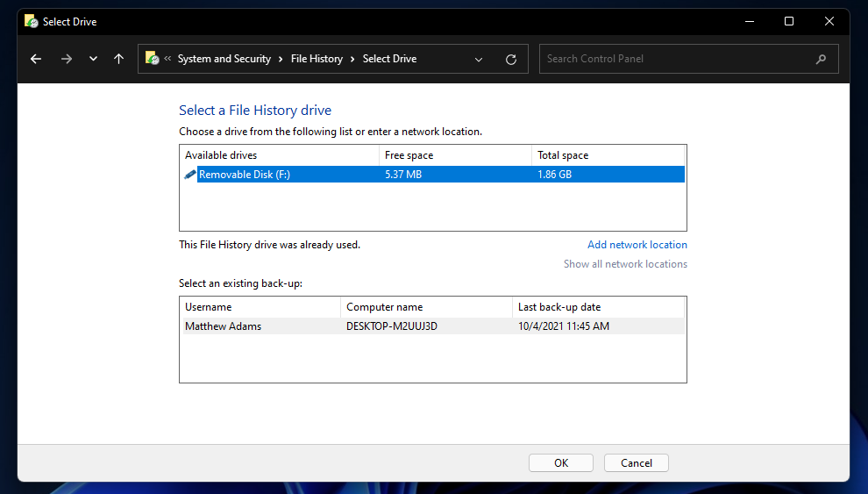The height and width of the screenshot is (494, 868).
Task: Open the recent locations dropdown chevron
Action: click(x=93, y=59)
